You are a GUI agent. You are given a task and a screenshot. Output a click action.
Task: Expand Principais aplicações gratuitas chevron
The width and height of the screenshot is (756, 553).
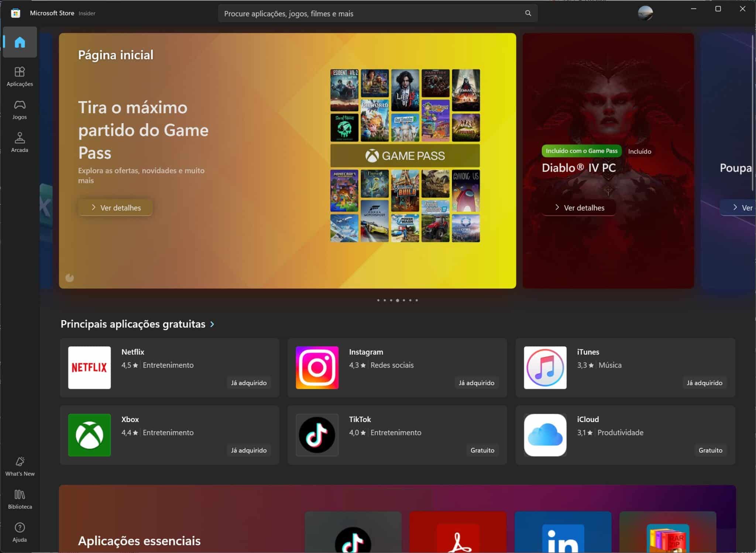[212, 324]
